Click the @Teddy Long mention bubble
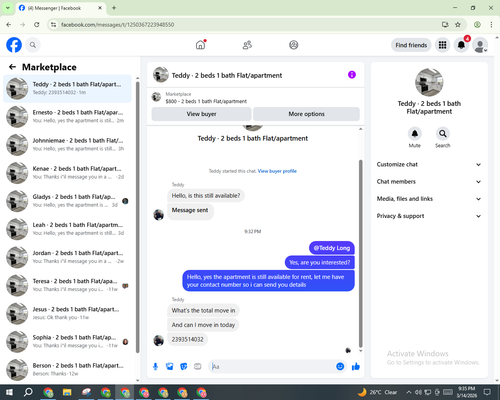The width and height of the screenshot is (500, 400). click(x=332, y=248)
